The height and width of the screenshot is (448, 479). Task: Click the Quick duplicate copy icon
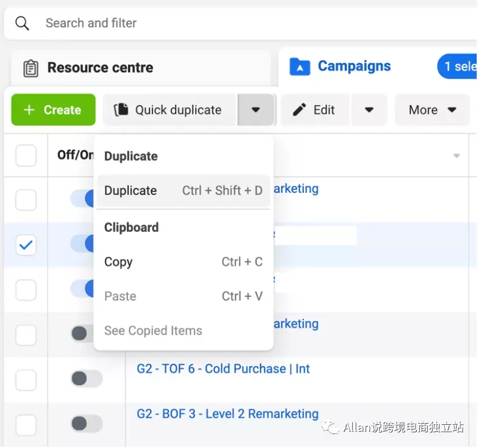(121, 110)
